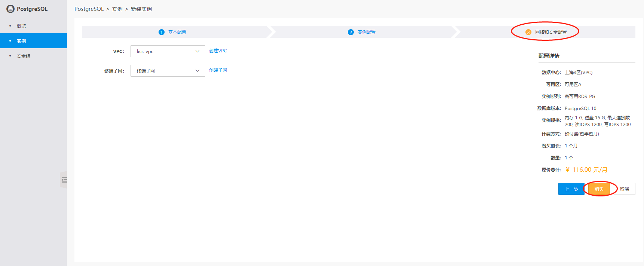Viewport: 644px width, 266px height.
Task: Click the 1 个月 purchase duration value
Action: pos(571,146)
